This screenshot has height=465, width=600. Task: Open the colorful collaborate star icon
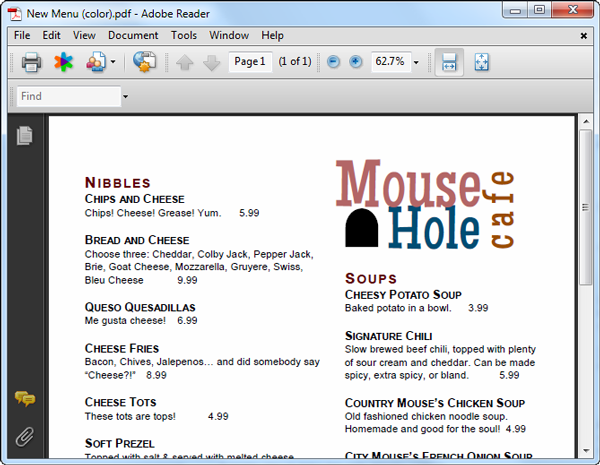coord(63,62)
